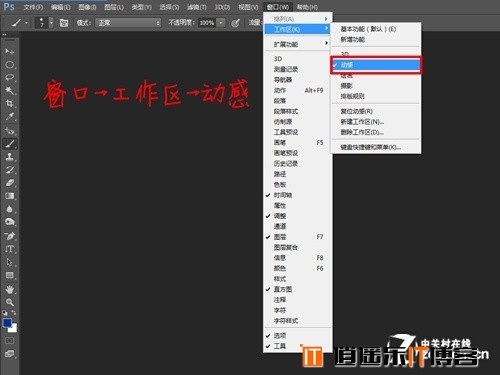Enable the 属性 (Properties) panel
The image size is (500, 375).
298,206
